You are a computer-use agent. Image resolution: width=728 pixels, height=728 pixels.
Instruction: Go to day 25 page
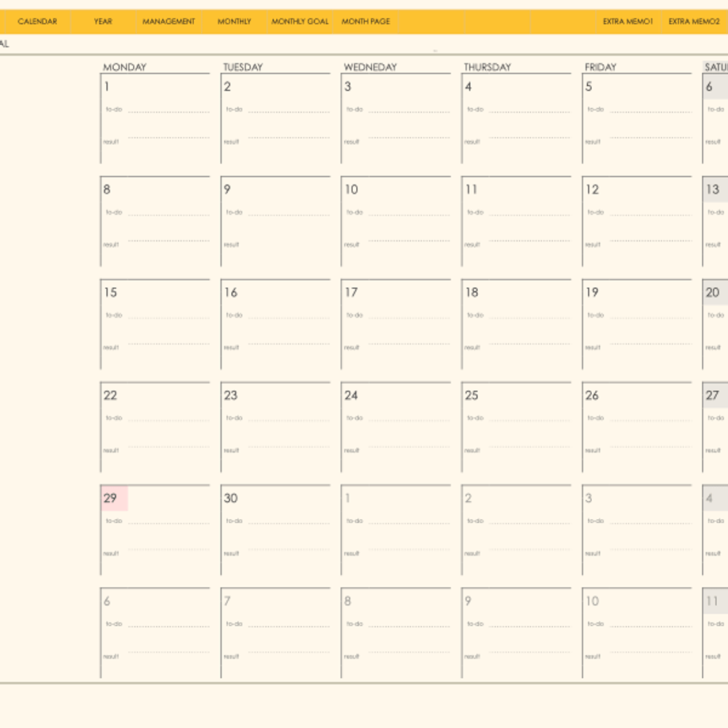click(472, 396)
